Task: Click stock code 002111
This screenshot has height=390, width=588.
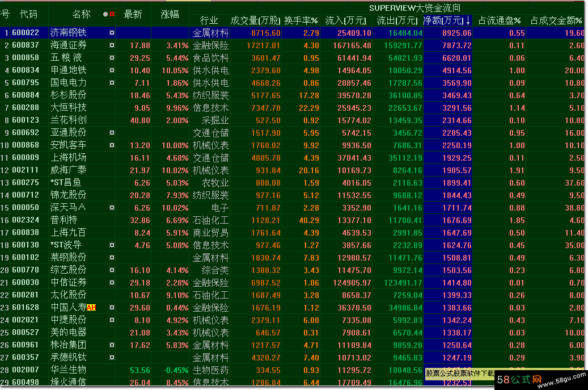Action: click(26, 170)
